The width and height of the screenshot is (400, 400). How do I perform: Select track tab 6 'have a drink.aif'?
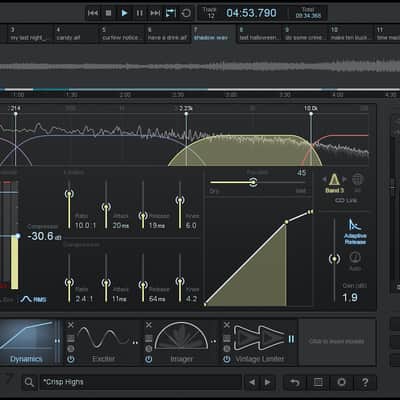point(168,34)
